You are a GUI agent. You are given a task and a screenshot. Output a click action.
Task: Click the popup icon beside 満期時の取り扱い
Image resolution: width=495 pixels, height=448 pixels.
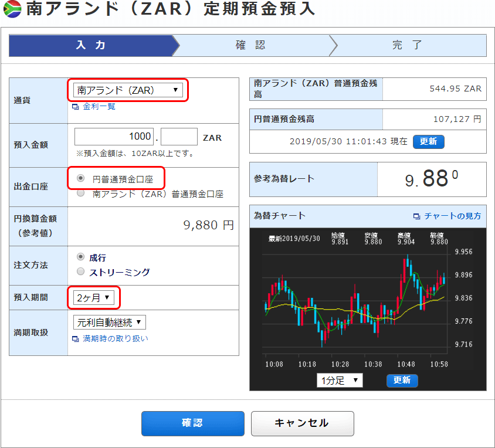(76, 339)
